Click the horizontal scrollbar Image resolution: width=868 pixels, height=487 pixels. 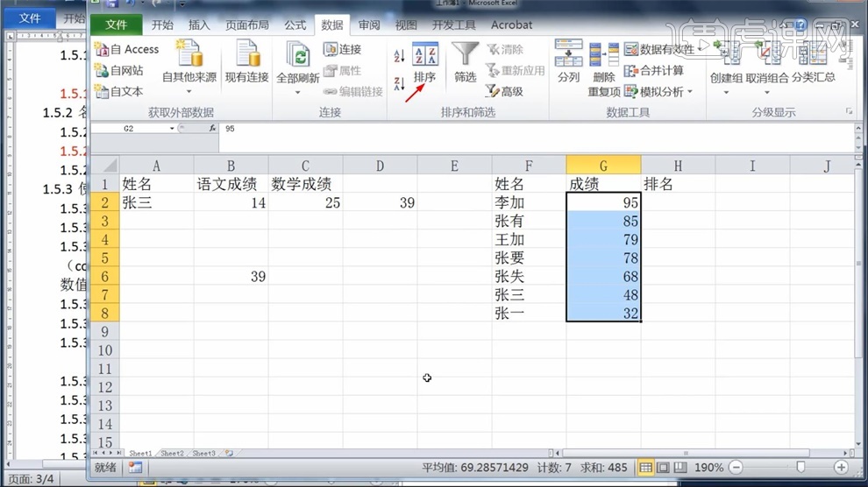coord(686,454)
